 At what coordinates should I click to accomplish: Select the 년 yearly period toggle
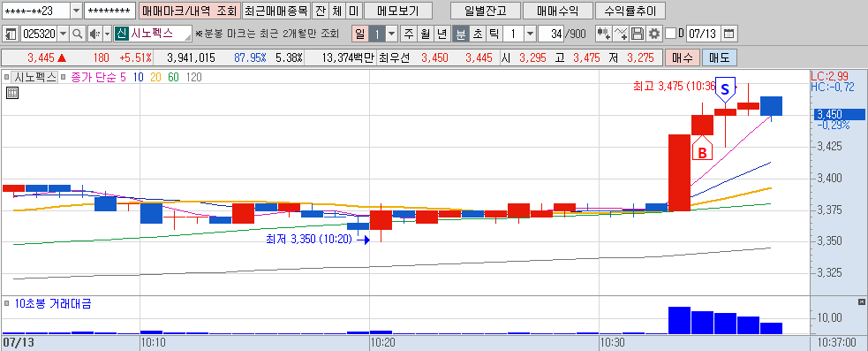pos(442,34)
